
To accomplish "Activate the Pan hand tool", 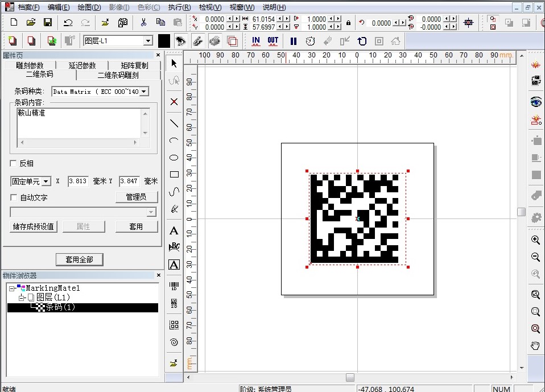I will click(536, 345).
